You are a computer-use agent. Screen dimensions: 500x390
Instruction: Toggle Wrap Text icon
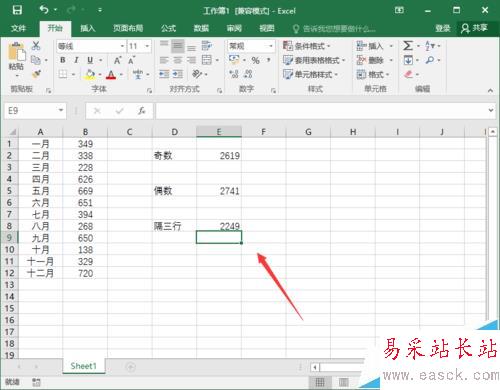pos(207,46)
